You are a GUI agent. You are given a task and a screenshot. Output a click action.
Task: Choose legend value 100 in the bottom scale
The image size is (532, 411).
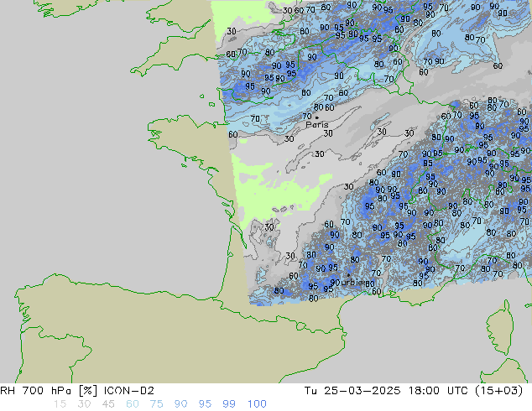tap(257, 404)
